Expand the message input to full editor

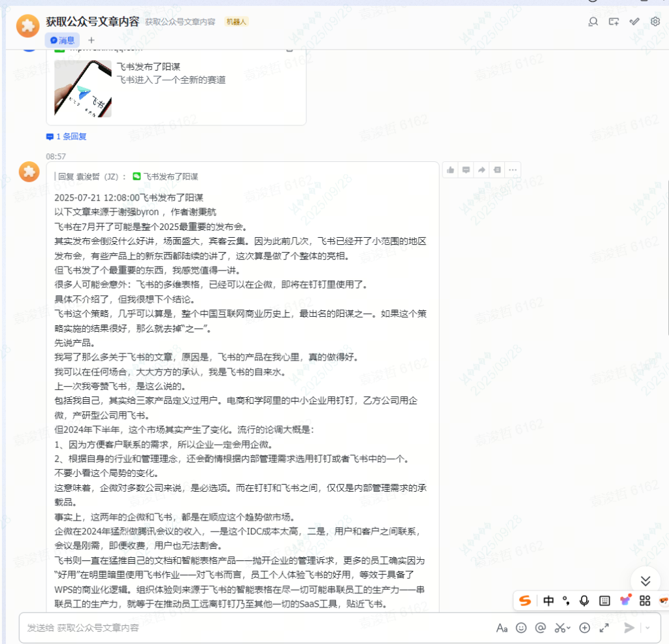[604, 628]
